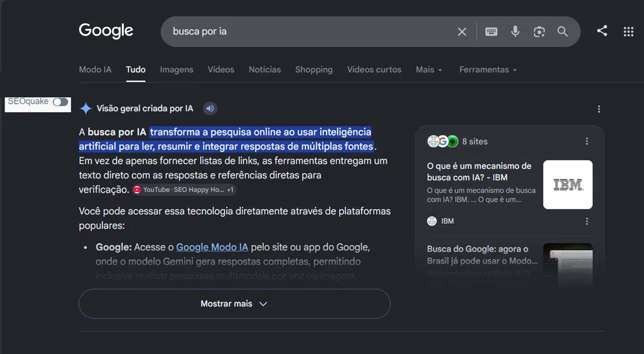Expand overview with Mostrar mais

(234, 304)
